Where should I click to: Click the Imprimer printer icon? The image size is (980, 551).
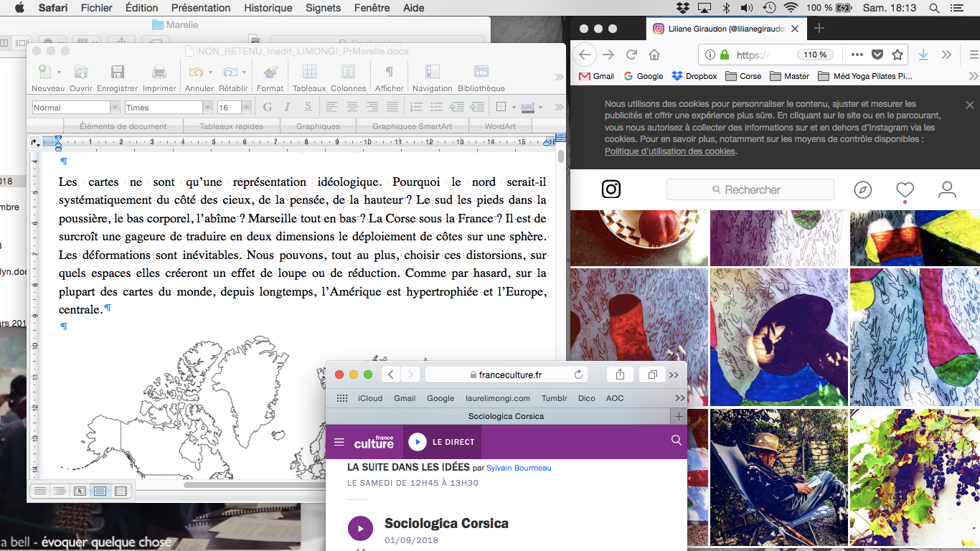(159, 72)
